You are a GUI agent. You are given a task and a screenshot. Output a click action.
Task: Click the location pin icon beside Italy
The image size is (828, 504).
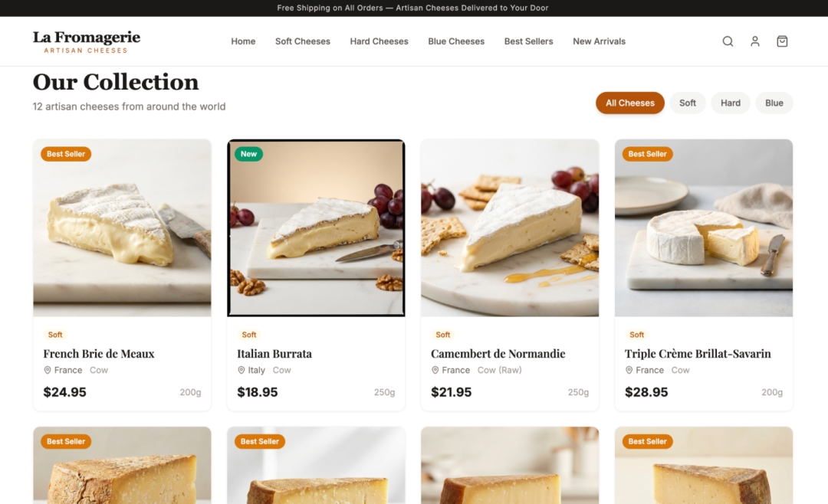point(242,371)
